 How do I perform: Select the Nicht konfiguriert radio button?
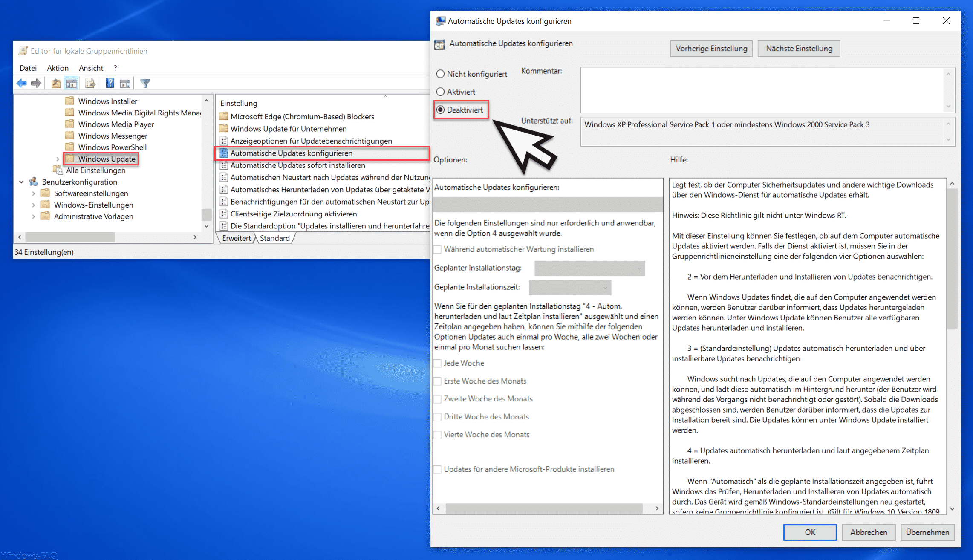coord(442,73)
